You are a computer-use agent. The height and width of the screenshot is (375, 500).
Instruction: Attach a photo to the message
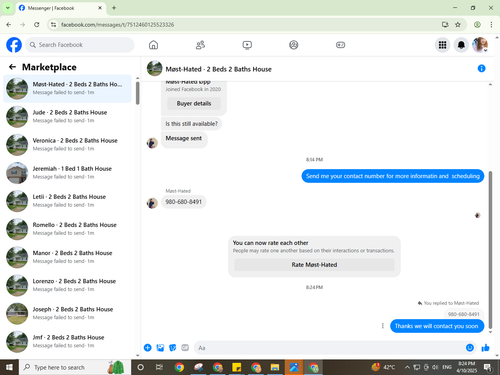point(160,348)
